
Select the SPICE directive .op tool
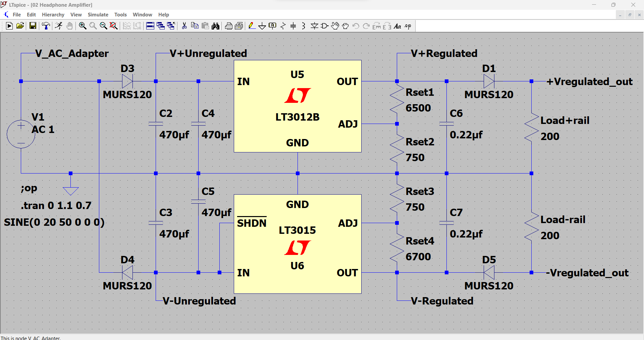point(408,26)
